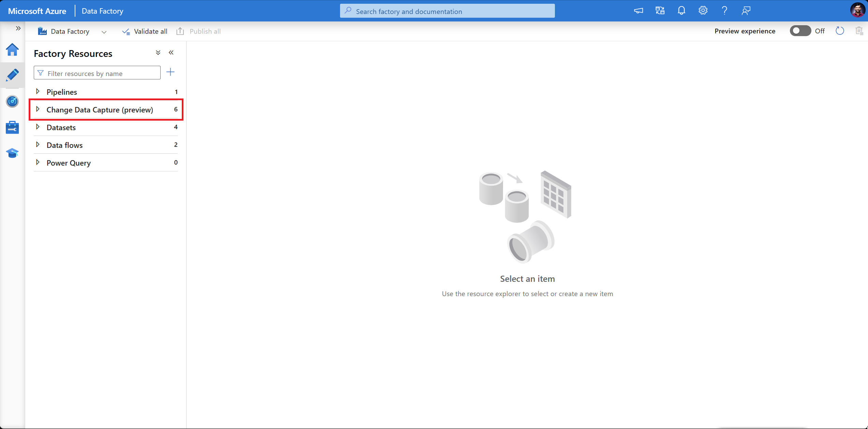Click Validate all in toolbar
868x429 pixels.
[x=145, y=31]
